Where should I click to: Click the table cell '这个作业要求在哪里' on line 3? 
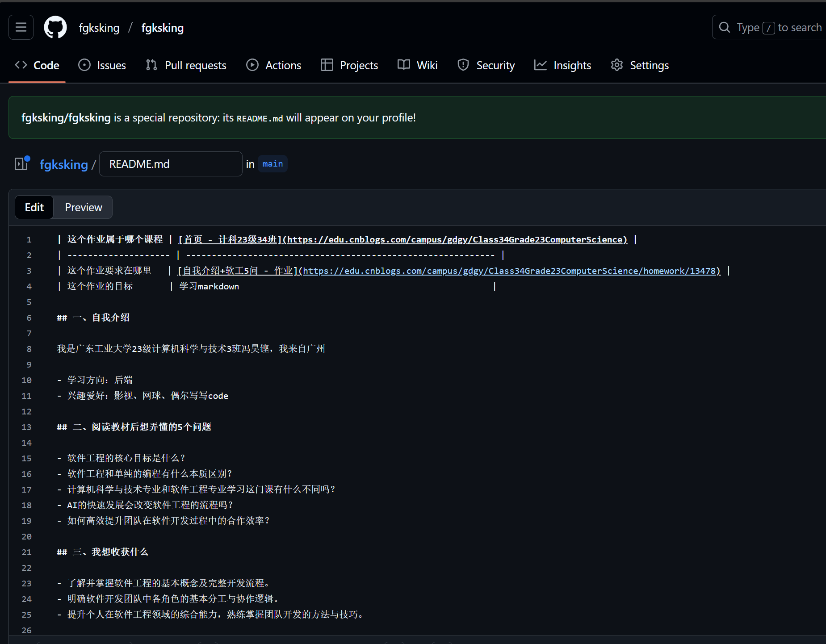point(109,271)
